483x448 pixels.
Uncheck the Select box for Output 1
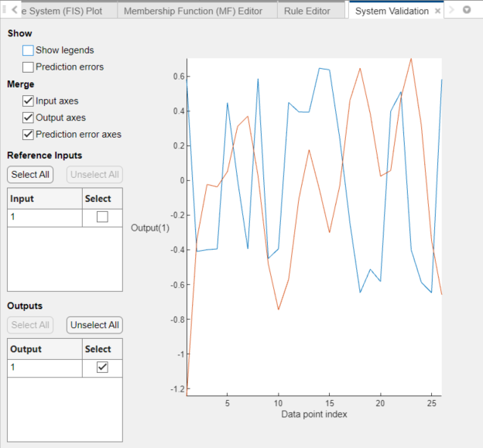[102, 367]
